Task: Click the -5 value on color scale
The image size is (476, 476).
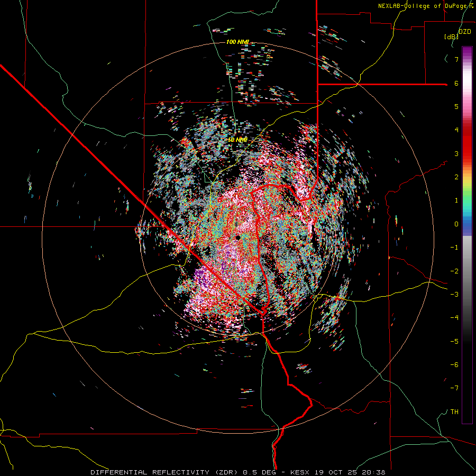Action: coord(454,342)
